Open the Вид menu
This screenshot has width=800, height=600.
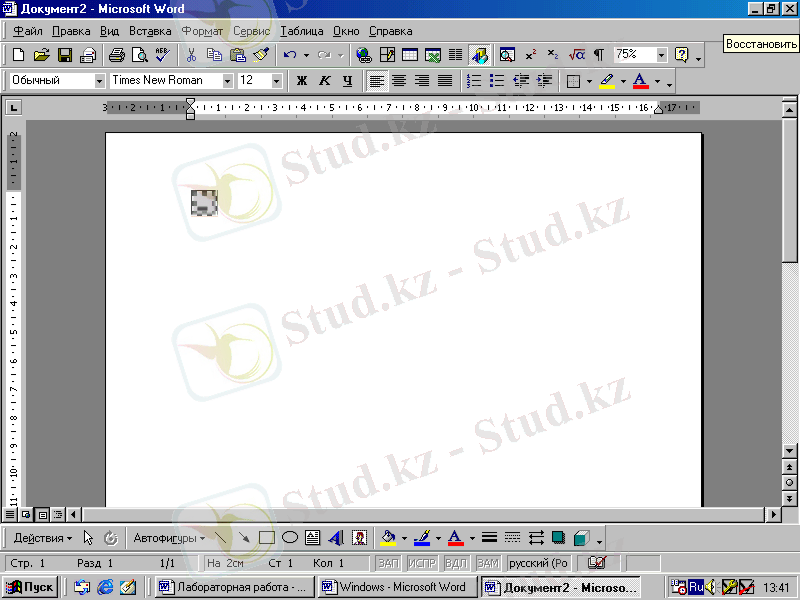[x=109, y=31]
